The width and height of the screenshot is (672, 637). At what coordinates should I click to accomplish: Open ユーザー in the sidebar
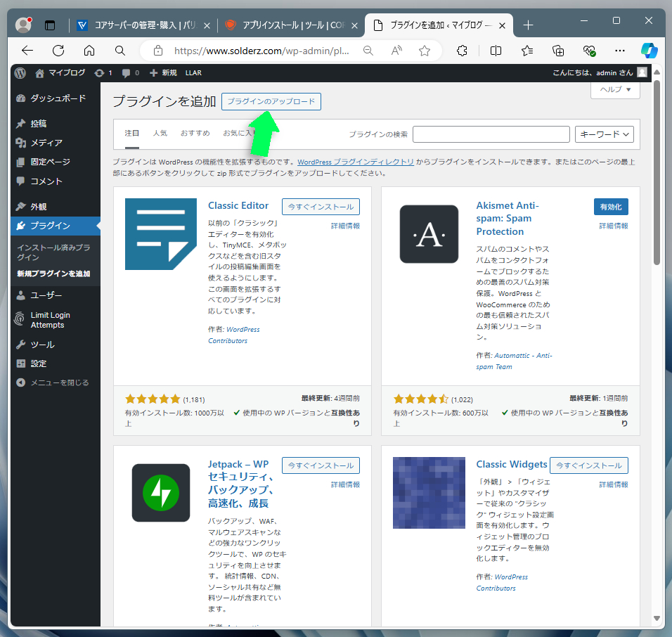56,295
